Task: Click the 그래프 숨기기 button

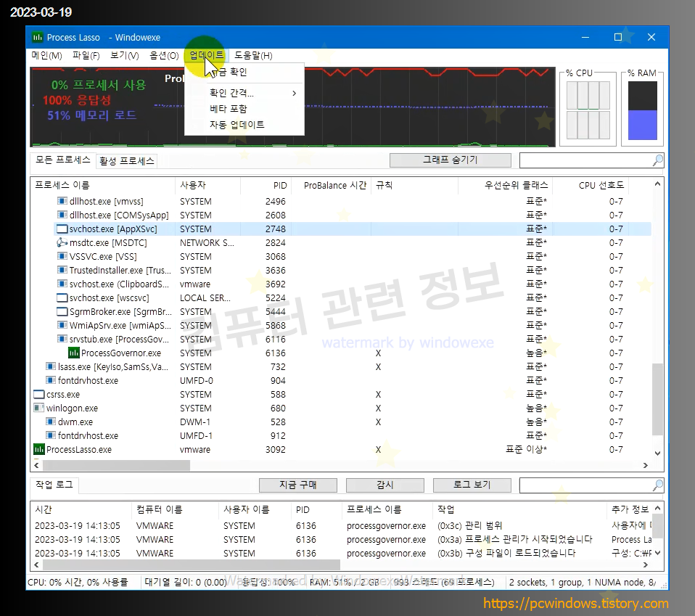Action: pos(451,160)
